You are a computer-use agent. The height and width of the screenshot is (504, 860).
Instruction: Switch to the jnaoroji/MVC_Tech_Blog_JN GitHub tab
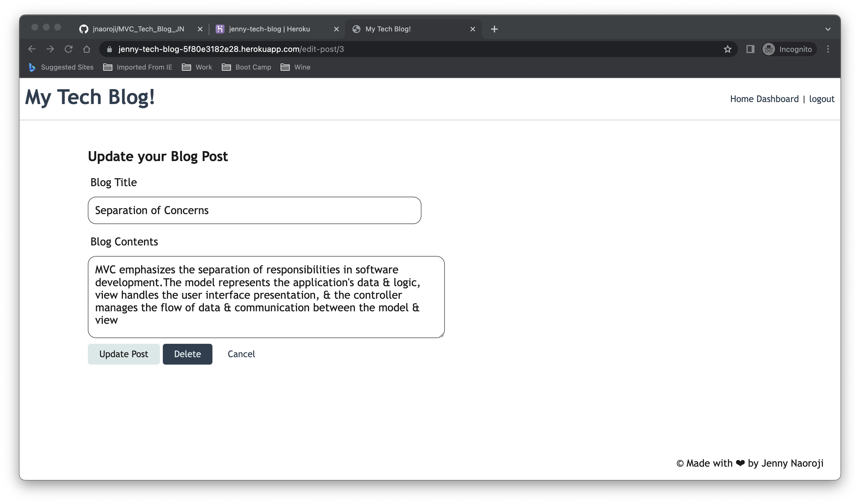[x=138, y=29]
